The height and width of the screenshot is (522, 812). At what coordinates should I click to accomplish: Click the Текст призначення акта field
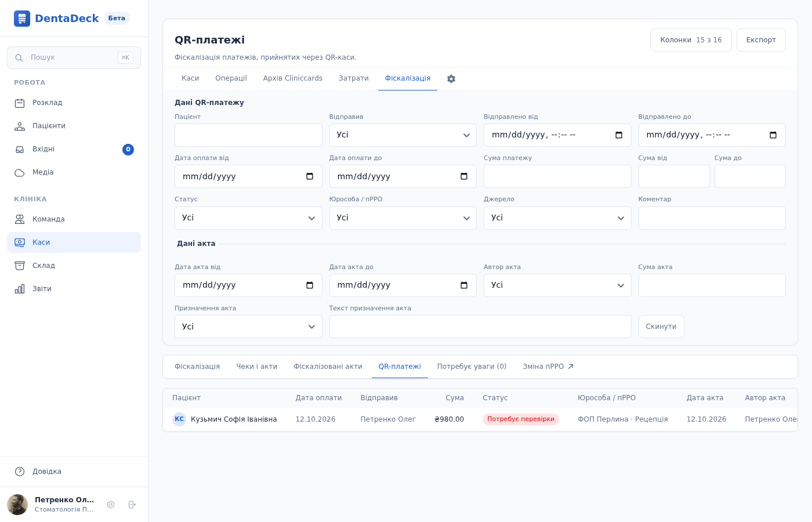coord(480,327)
